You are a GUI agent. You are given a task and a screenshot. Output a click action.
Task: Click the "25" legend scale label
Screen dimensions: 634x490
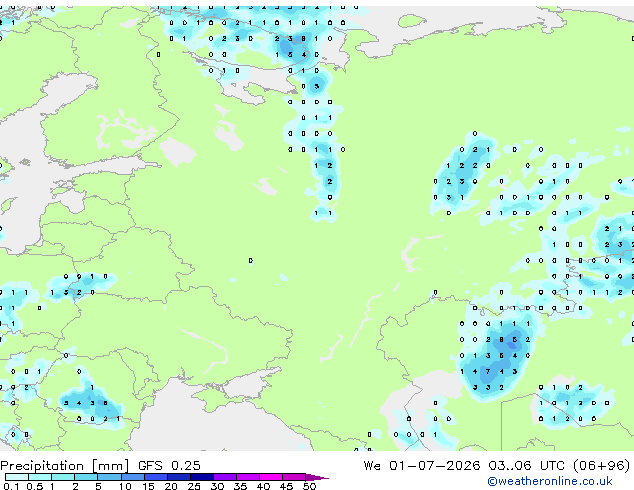pyautogui.click(x=194, y=486)
